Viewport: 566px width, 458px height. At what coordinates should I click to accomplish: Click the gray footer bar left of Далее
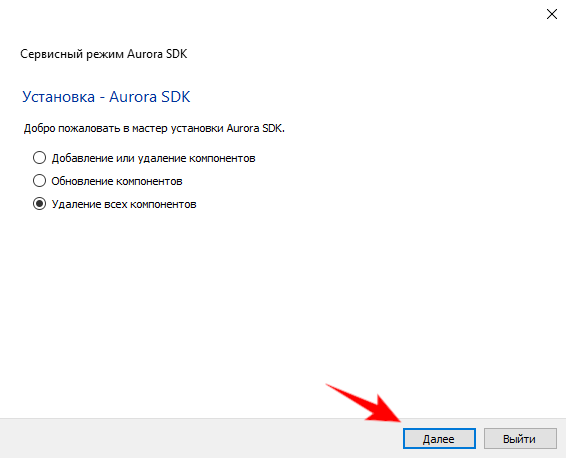click(x=200, y=438)
